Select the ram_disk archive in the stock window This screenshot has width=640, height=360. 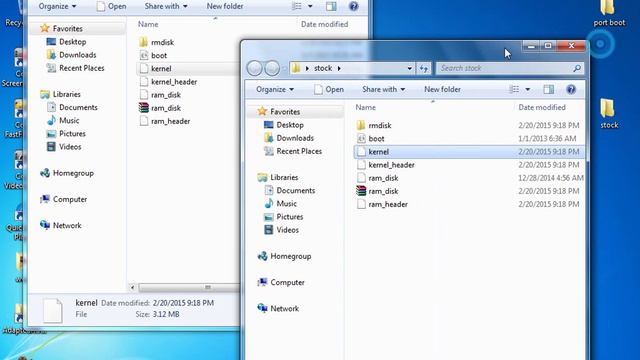[x=383, y=191]
